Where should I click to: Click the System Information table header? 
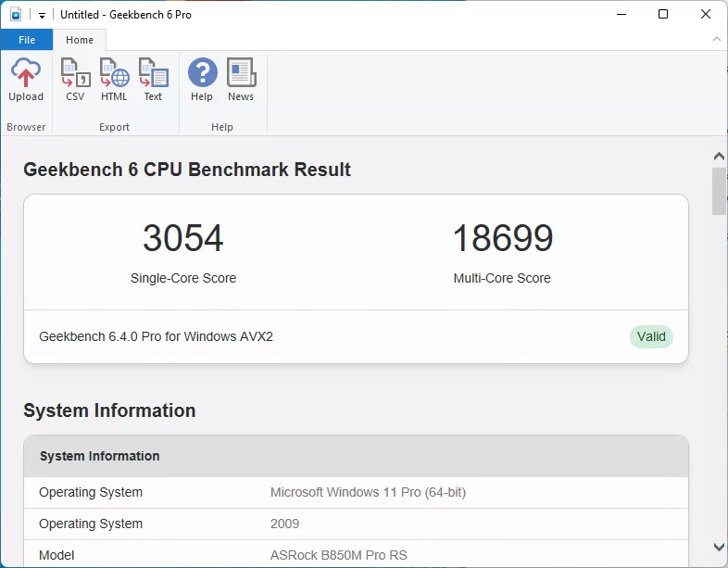pyautogui.click(x=356, y=456)
